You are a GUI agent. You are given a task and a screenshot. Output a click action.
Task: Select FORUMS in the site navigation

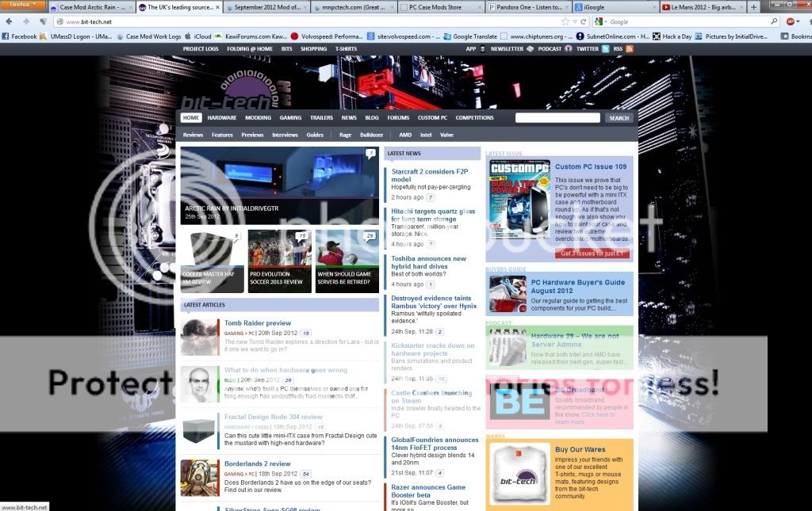pyautogui.click(x=398, y=118)
